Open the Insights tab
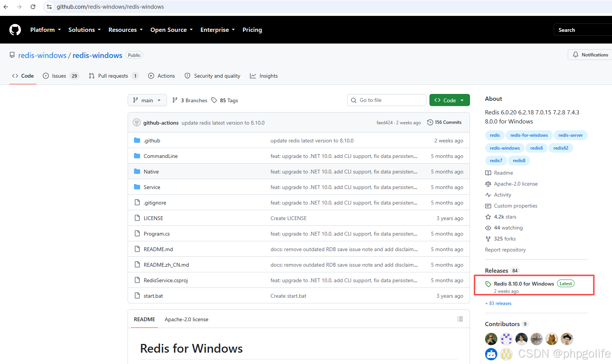This screenshot has height=364, width=612. pos(264,76)
